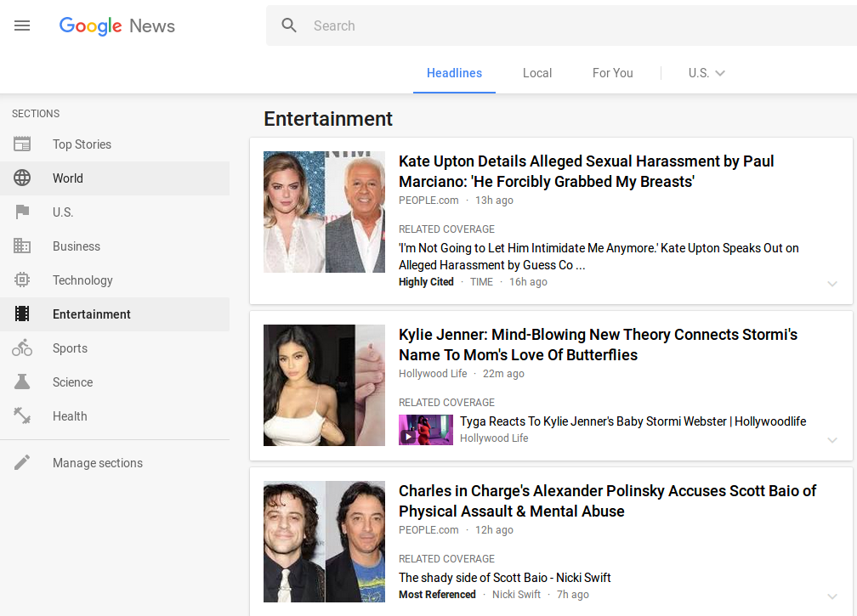Open Business section
The height and width of the screenshot is (616, 857).
(115, 246)
